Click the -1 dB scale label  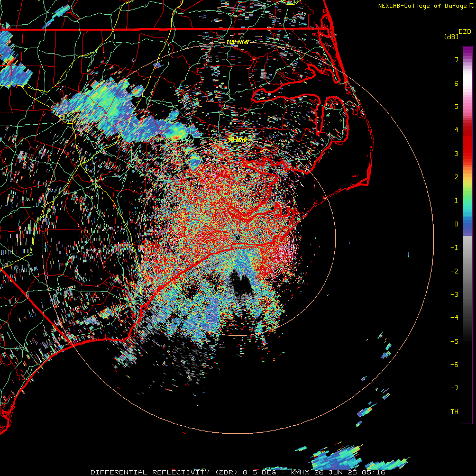454,248
